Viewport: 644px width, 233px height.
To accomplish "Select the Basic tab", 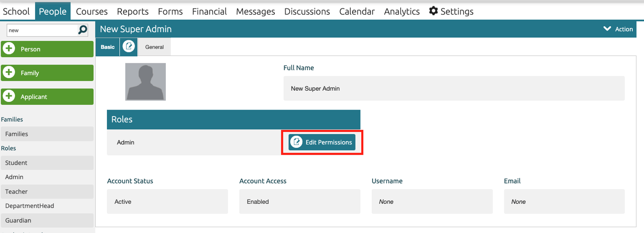I will tap(108, 47).
